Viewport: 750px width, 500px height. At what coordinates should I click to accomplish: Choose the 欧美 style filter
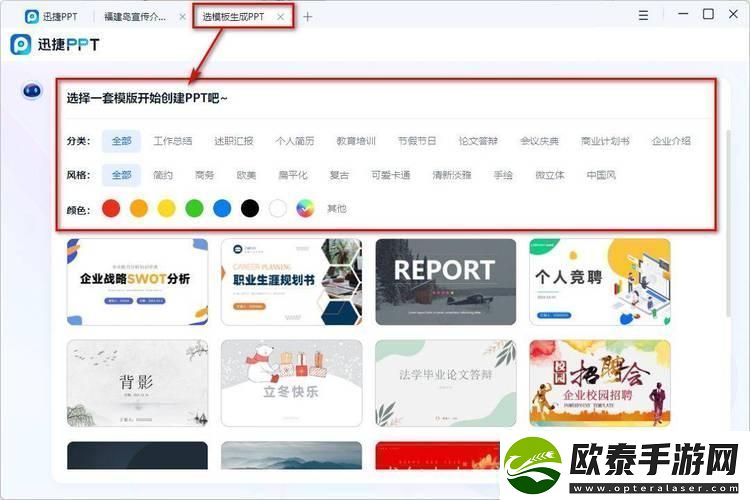pyautogui.click(x=246, y=175)
